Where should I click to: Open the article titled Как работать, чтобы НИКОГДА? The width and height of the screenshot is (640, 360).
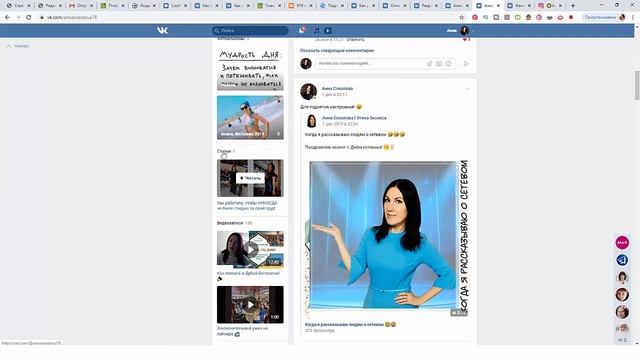tap(247, 205)
